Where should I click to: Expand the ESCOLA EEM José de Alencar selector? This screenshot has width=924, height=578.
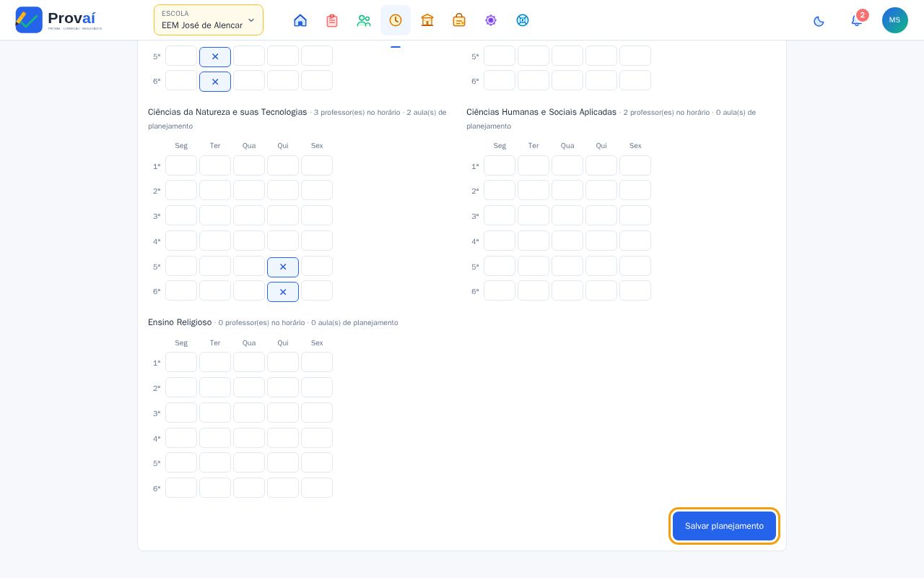(x=209, y=20)
